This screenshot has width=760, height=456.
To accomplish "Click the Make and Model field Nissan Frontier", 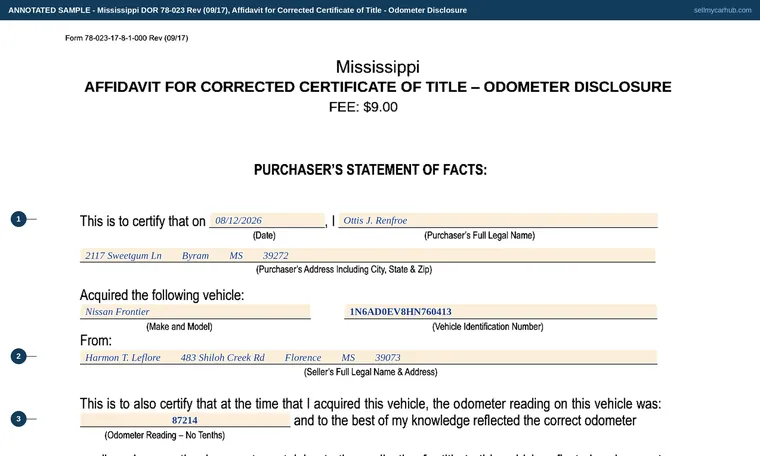I will tap(195, 312).
